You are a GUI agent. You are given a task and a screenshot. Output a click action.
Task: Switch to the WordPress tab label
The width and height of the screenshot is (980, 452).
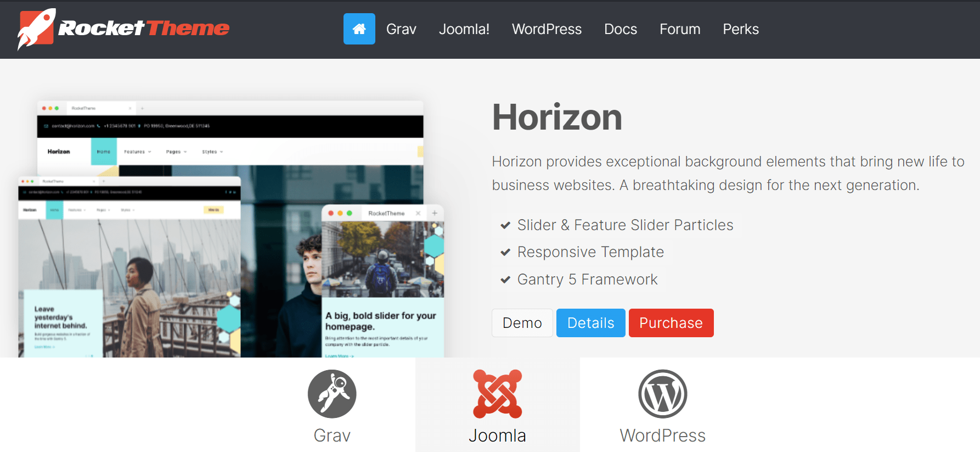[x=663, y=436]
